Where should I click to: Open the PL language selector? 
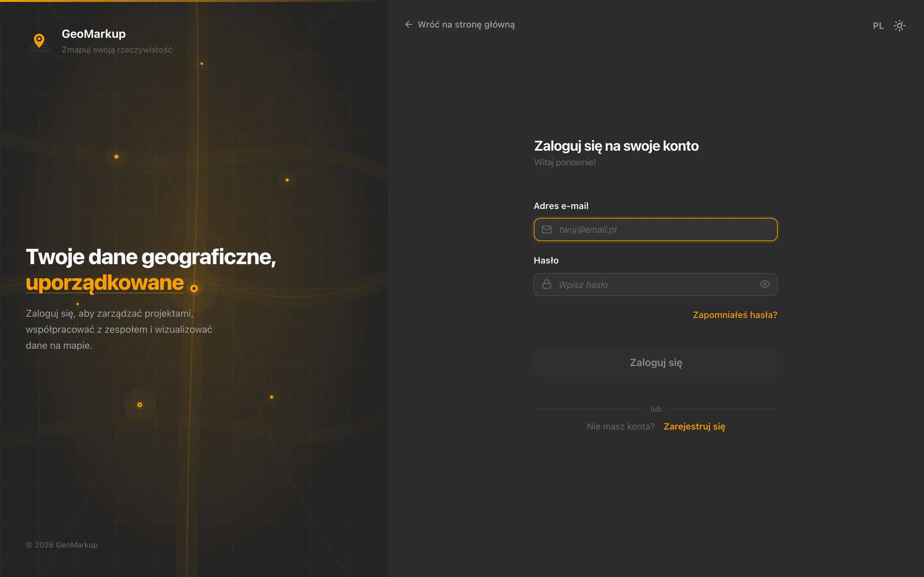point(878,26)
